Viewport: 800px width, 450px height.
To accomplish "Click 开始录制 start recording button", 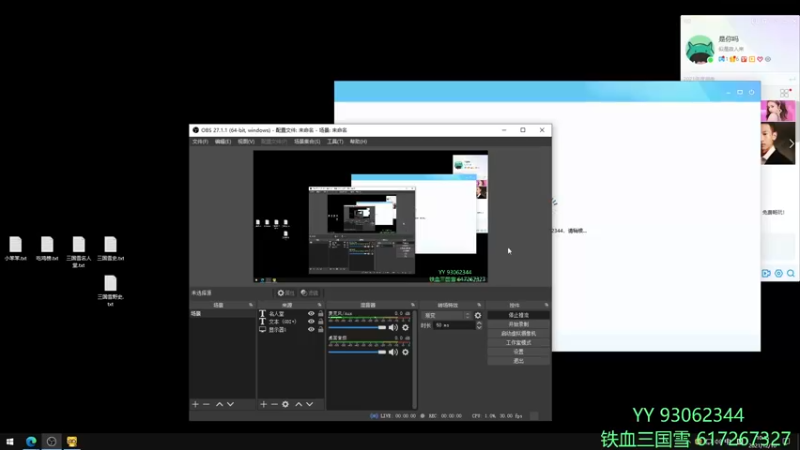I will point(518,324).
